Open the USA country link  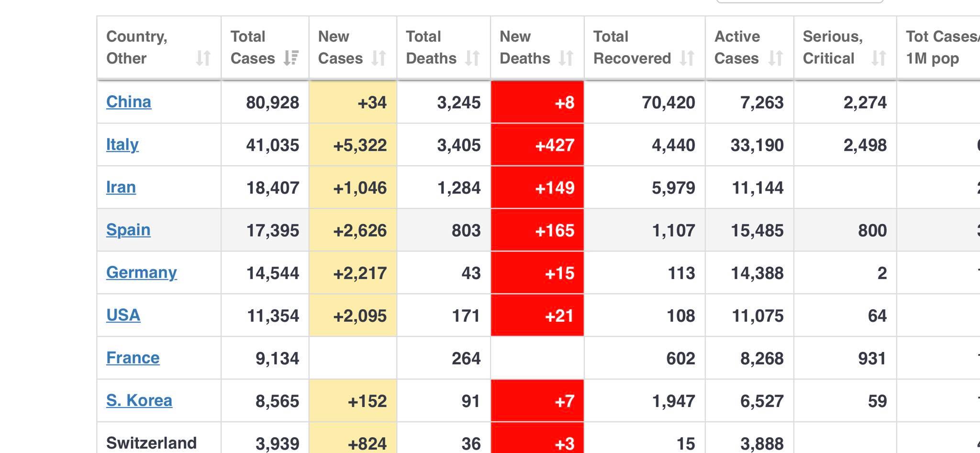(123, 315)
